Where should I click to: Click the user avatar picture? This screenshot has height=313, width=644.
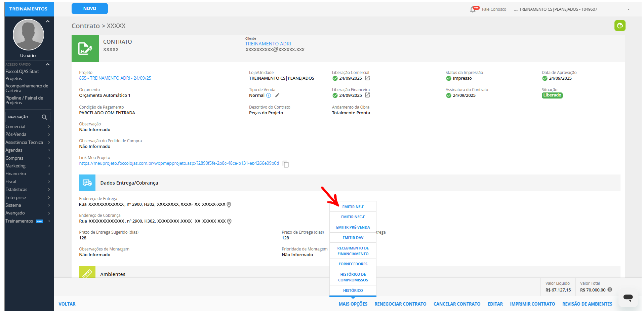pos(28,35)
